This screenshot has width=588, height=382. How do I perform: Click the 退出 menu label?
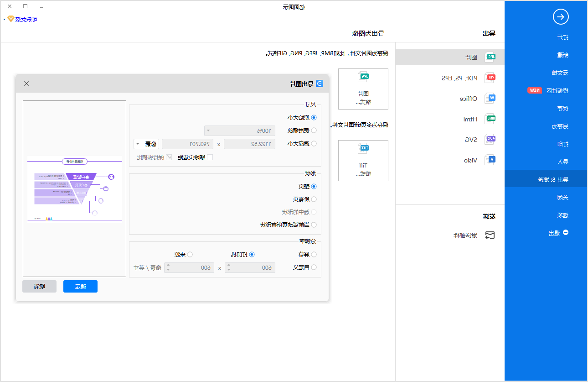pyautogui.click(x=553, y=233)
